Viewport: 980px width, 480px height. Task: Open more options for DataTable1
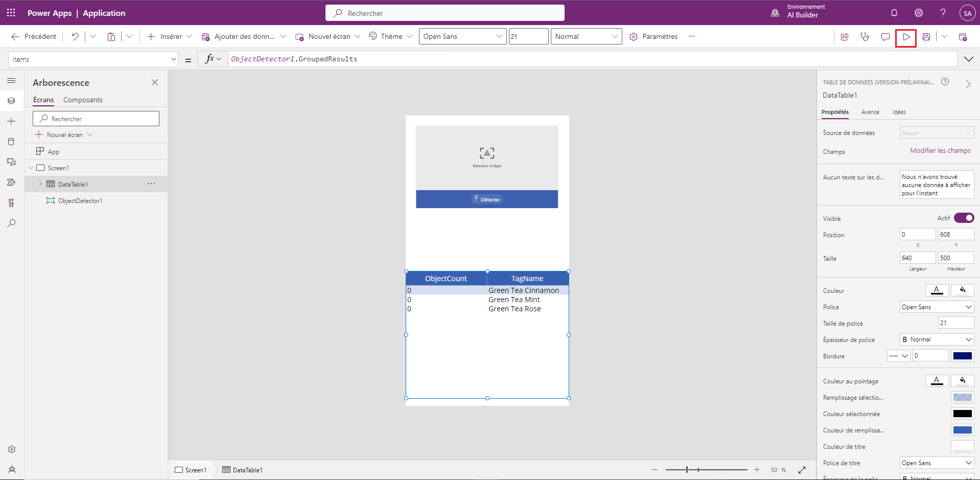coord(151,184)
